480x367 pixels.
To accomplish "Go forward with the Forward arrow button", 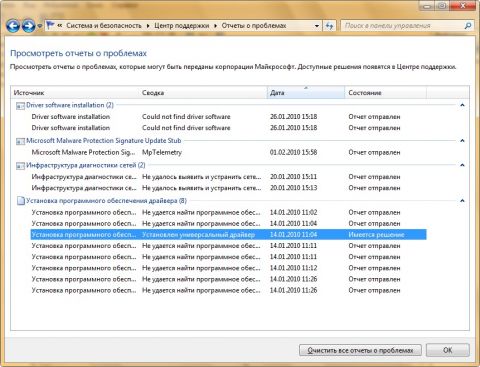I will 29,26.
